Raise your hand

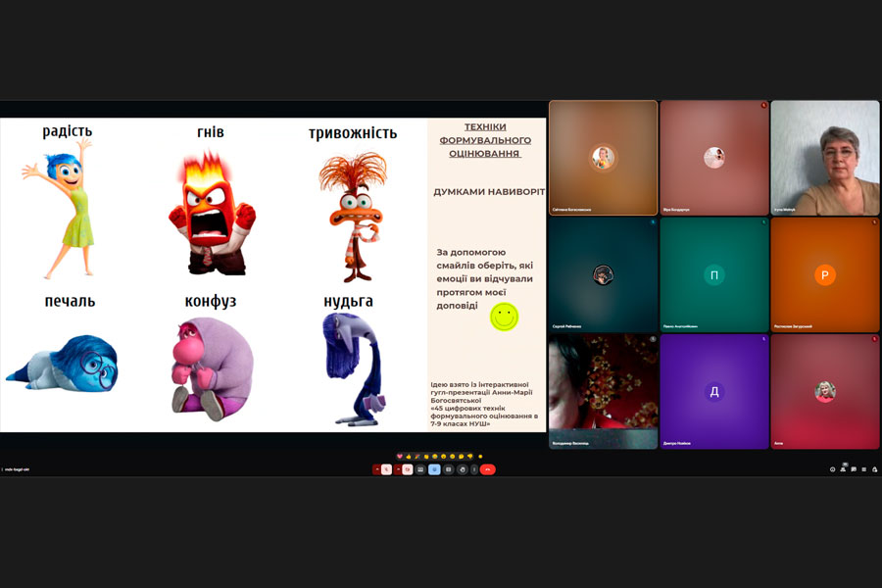pyautogui.click(x=463, y=469)
